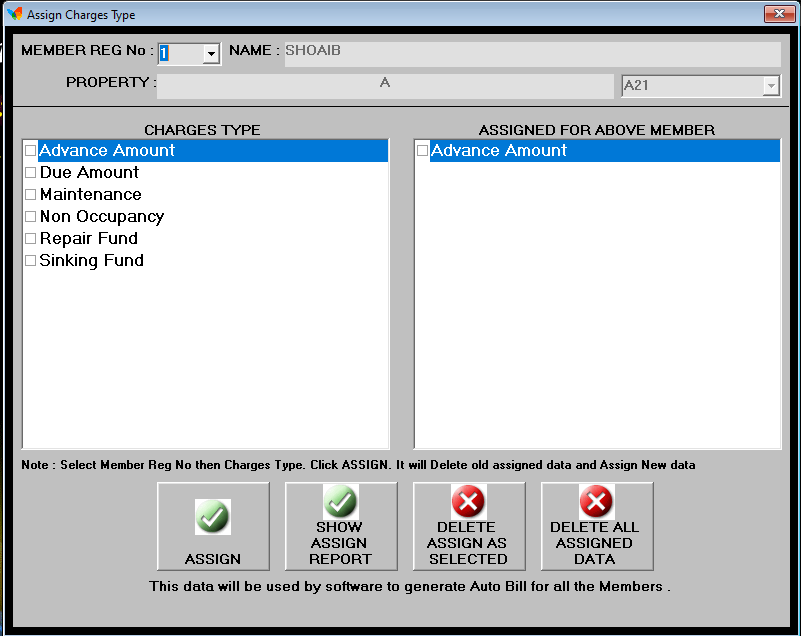Image resolution: width=801 pixels, height=636 pixels.
Task: Check Advance Amount in Charges Type list
Action: point(31,150)
